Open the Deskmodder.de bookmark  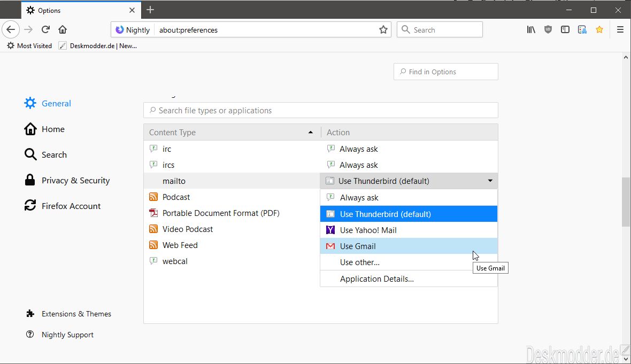pyautogui.click(x=98, y=46)
